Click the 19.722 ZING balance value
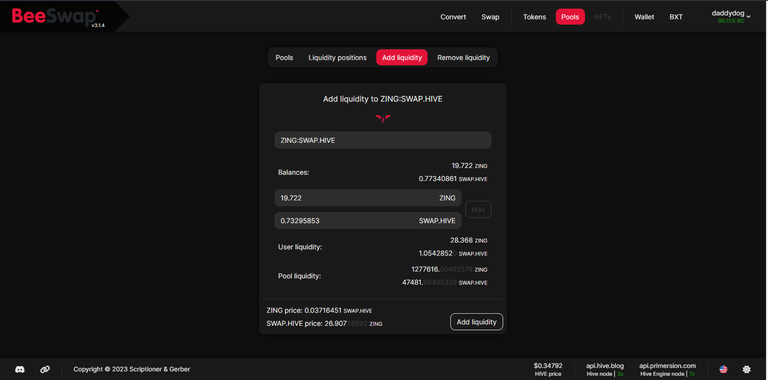The width and height of the screenshot is (768, 380). (x=469, y=166)
